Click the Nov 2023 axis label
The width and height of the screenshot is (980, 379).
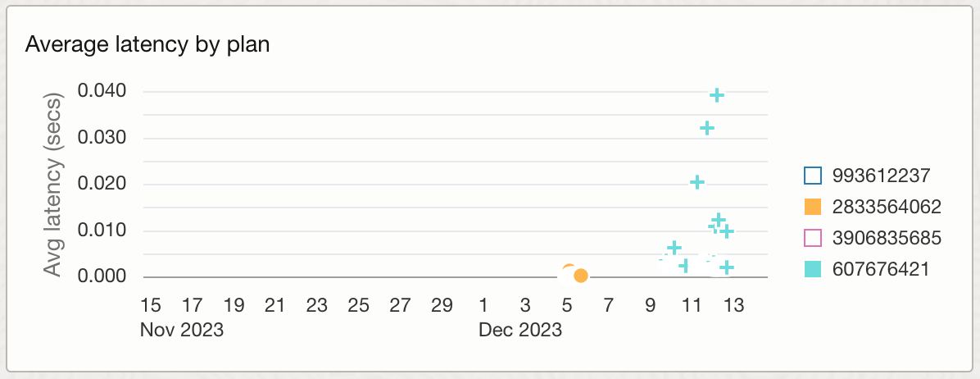[181, 331]
